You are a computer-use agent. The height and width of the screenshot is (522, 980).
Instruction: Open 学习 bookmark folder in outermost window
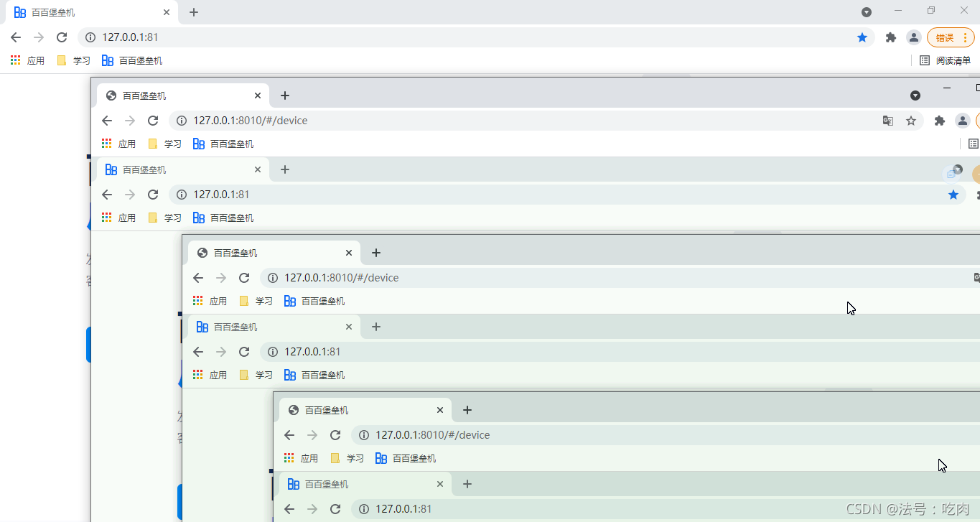point(74,60)
